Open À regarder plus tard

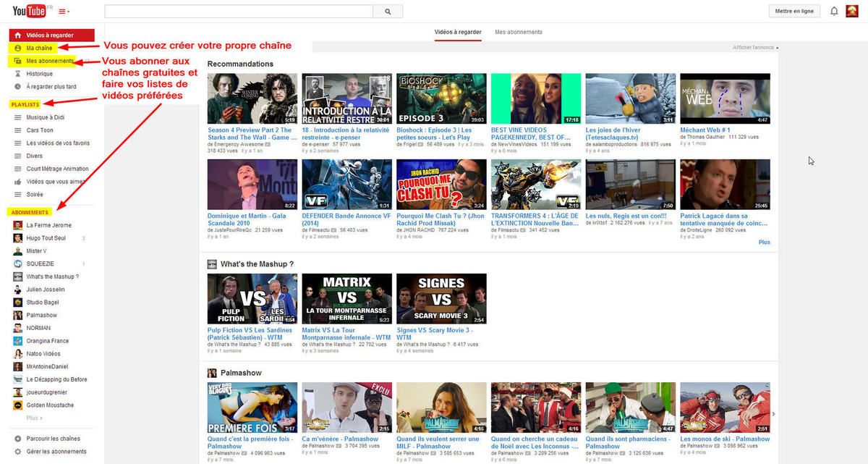(x=51, y=87)
